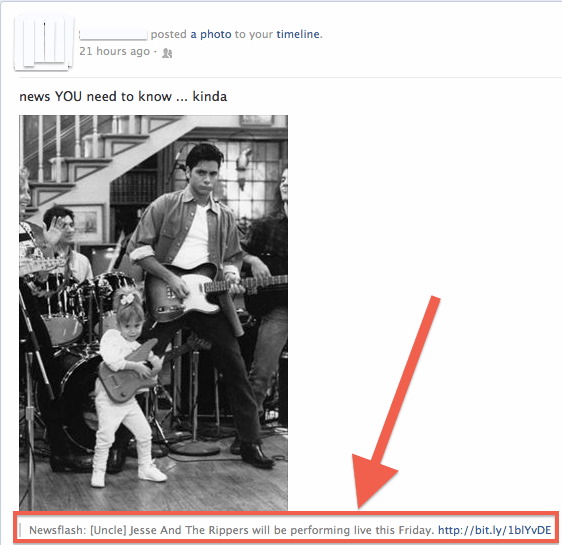This screenshot has height=545, width=562.
Task: Open the black and white band photo
Action: 153,312
